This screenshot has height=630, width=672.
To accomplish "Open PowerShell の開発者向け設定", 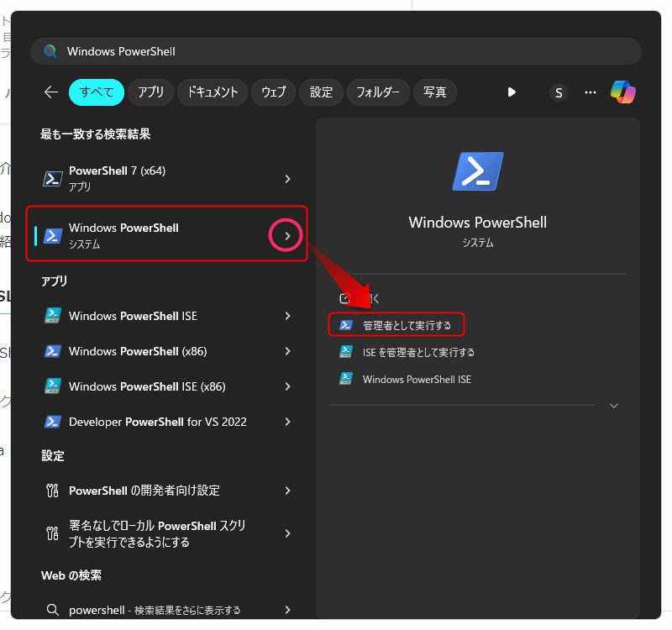I will 167,491.
